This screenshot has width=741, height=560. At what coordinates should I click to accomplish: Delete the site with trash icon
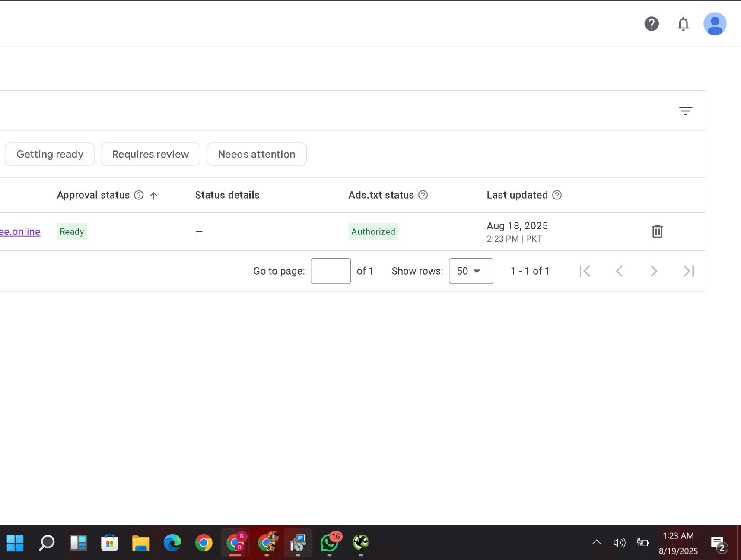(657, 231)
